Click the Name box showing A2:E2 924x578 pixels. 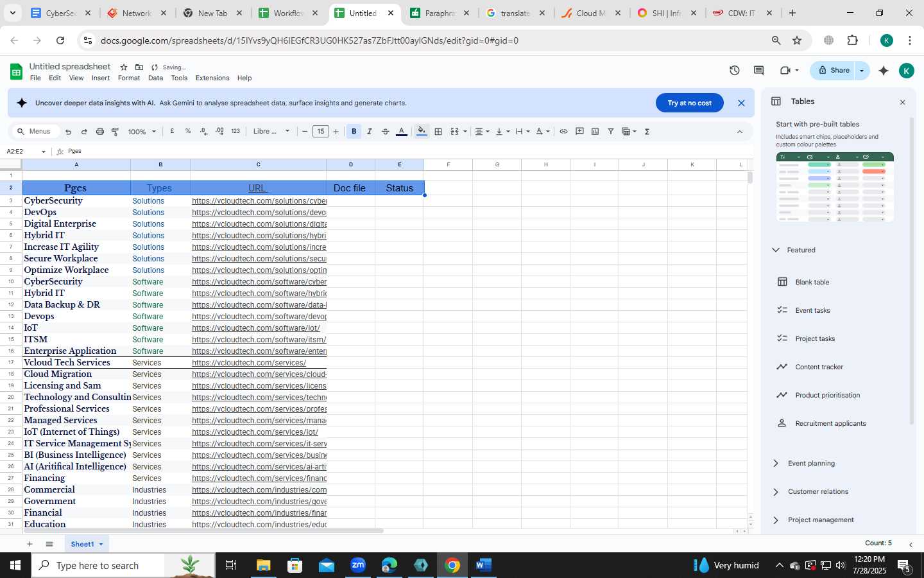pyautogui.click(x=26, y=152)
